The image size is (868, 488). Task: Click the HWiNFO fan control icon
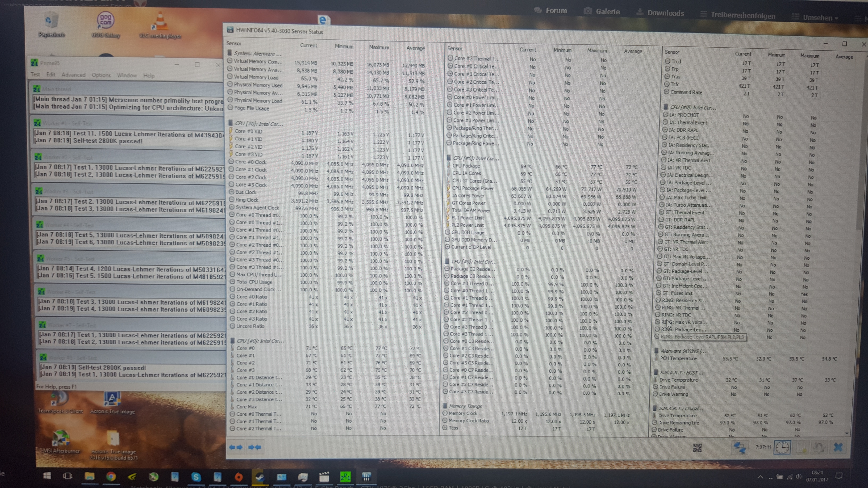click(697, 448)
